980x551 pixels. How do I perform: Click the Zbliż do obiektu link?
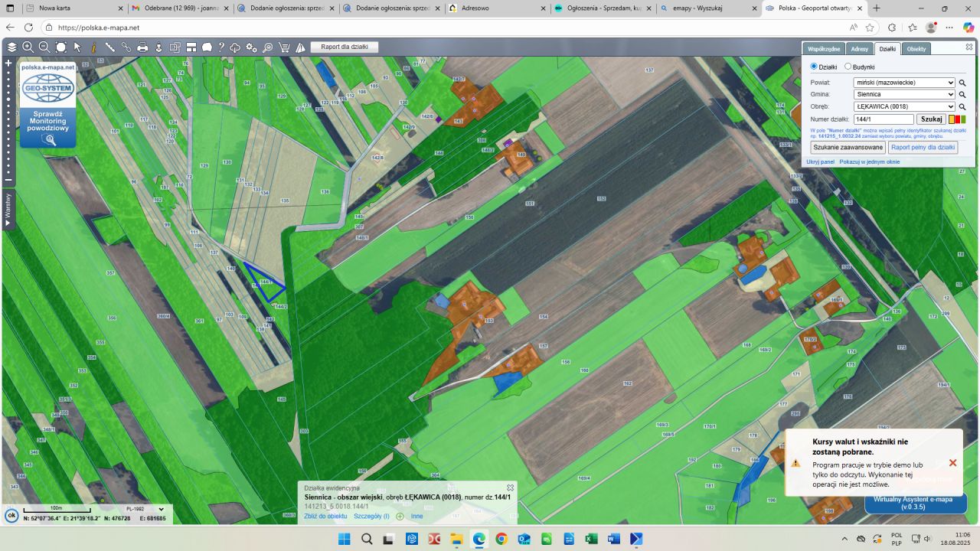pos(325,517)
